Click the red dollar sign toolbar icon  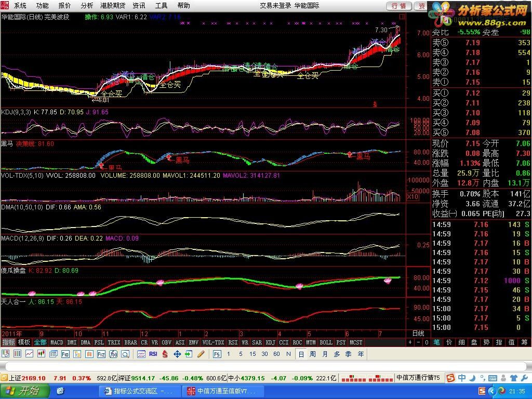coord(165,354)
